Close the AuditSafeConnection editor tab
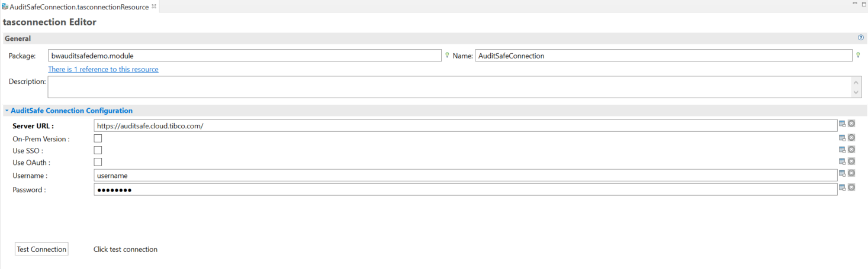The width and height of the screenshot is (868, 269). tap(154, 6)
